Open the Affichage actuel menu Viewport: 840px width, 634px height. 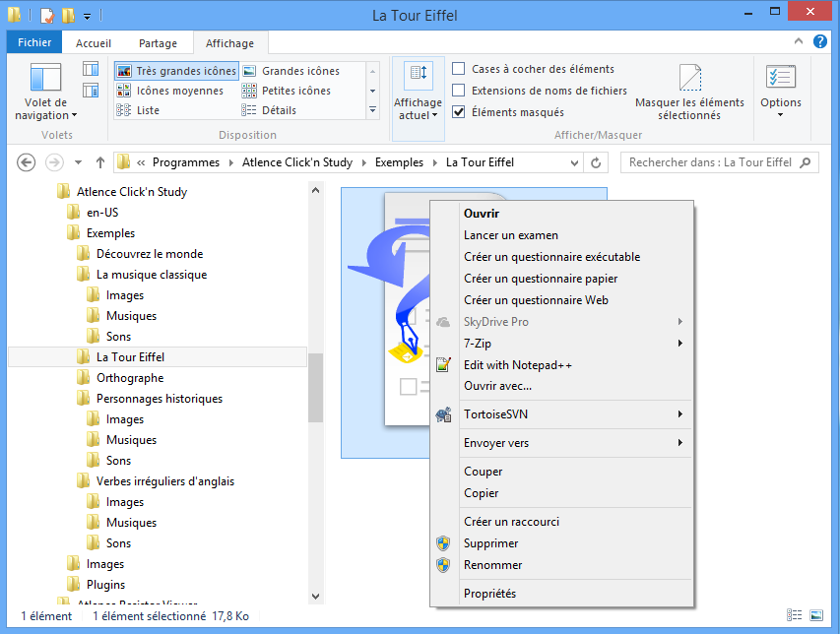418,99
